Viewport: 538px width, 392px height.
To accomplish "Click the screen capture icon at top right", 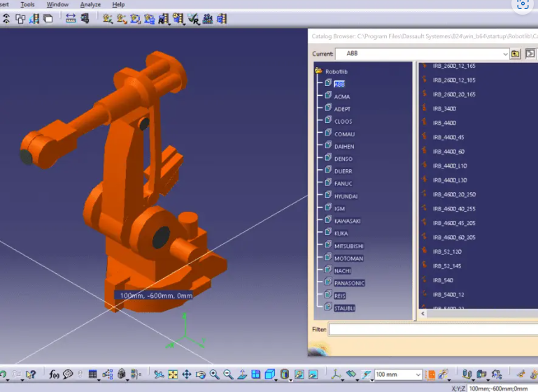I will pos(523,4).
